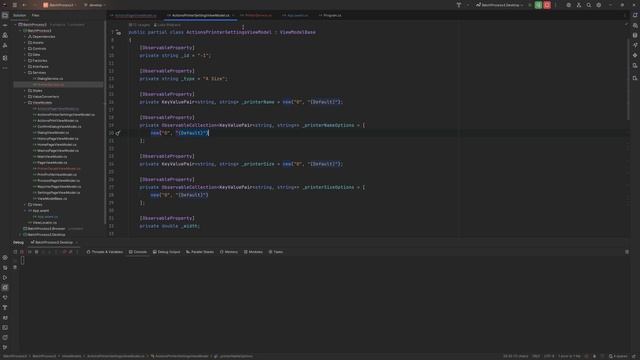
Task: Click the pause program icon in debug toolbar
Action: (x=36, y=252)
